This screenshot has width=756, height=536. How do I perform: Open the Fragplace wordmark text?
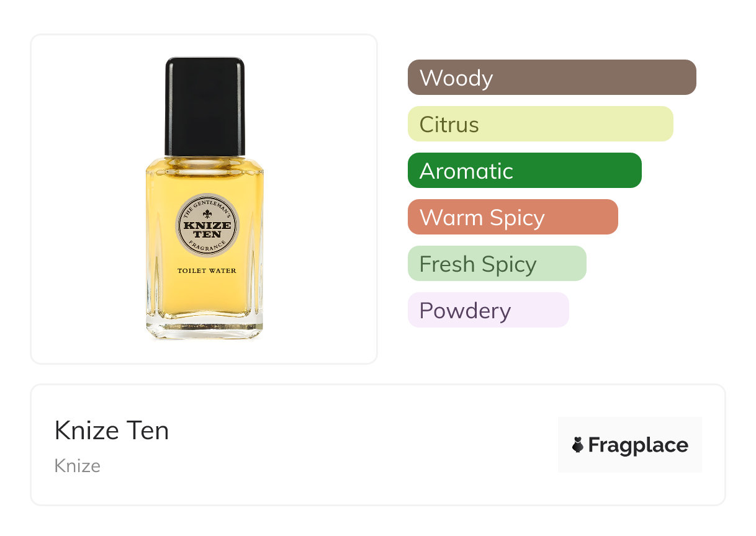click(638, 445)
